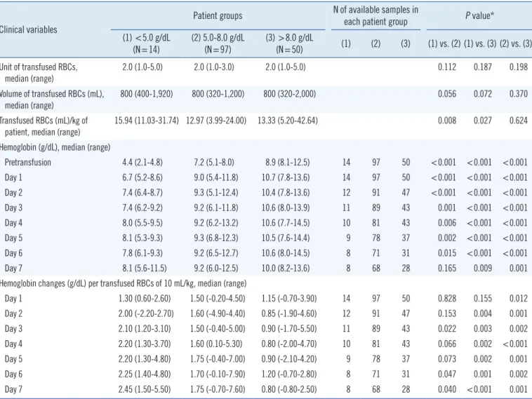Click the '(2) 5.0-8.0 g/dL (N=97)' subheader

coord(218,43)
